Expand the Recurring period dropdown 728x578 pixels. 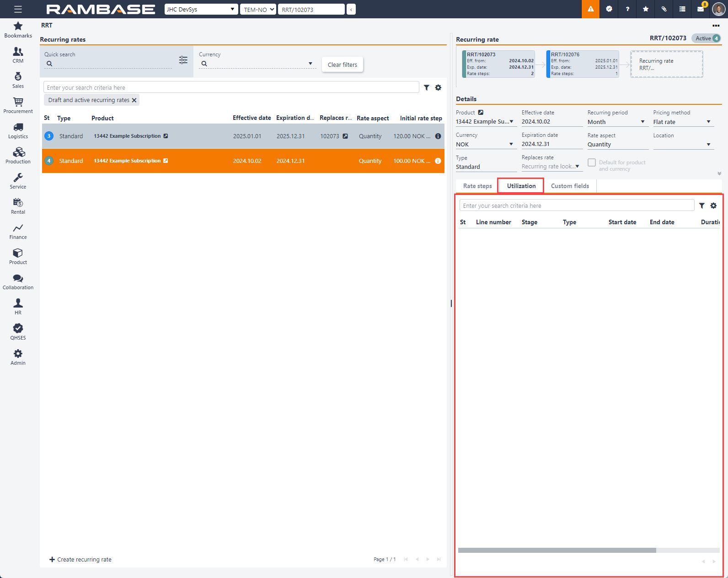click(642, 122)
